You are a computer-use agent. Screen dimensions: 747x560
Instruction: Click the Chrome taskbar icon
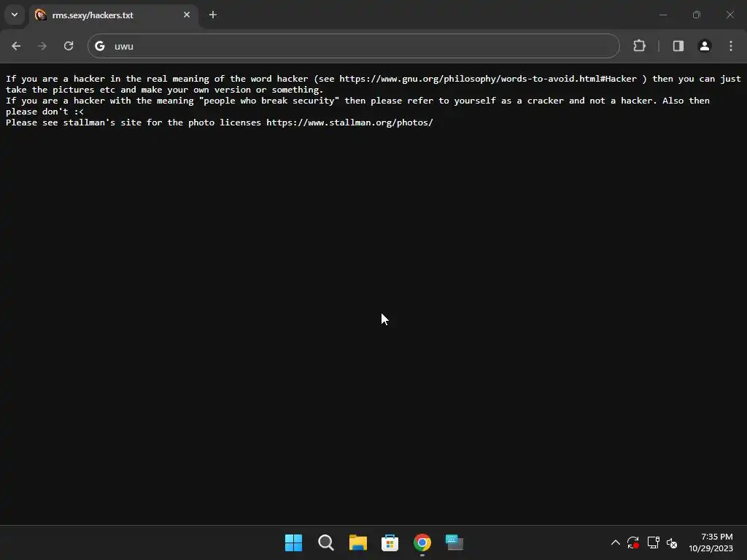pyautogui.click(x=422, y=542)
